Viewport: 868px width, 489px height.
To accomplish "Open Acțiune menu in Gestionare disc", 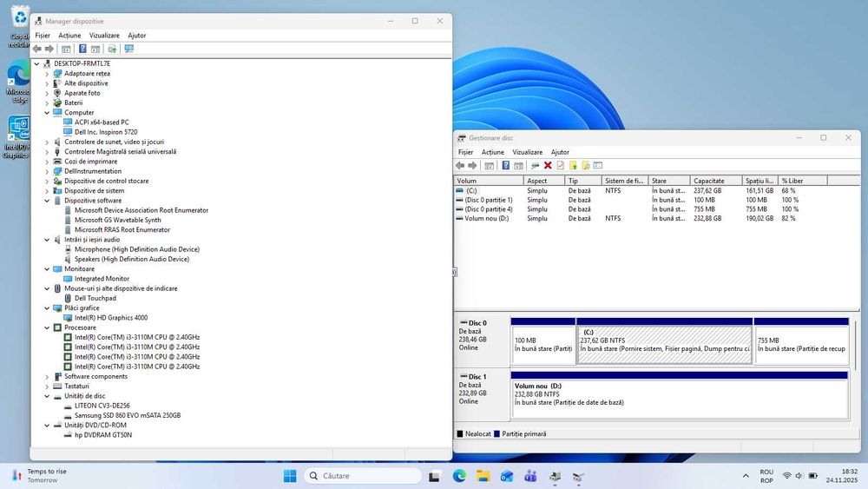I will 493,152.
